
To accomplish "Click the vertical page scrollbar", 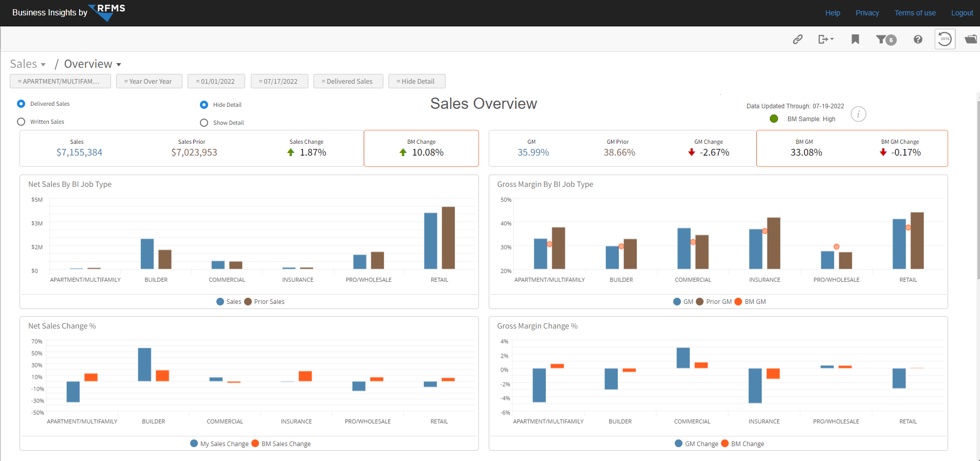I will tap(978, 190).
